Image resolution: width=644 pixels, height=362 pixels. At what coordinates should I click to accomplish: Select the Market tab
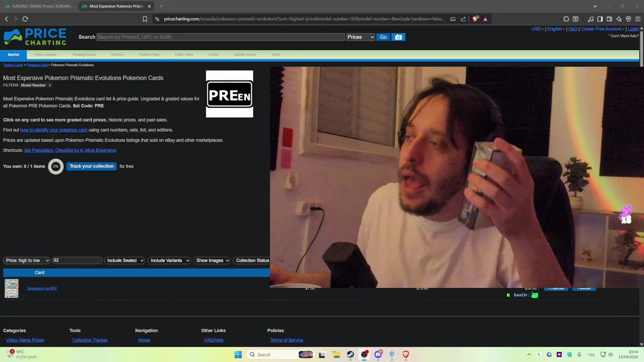tap(14, 55)
